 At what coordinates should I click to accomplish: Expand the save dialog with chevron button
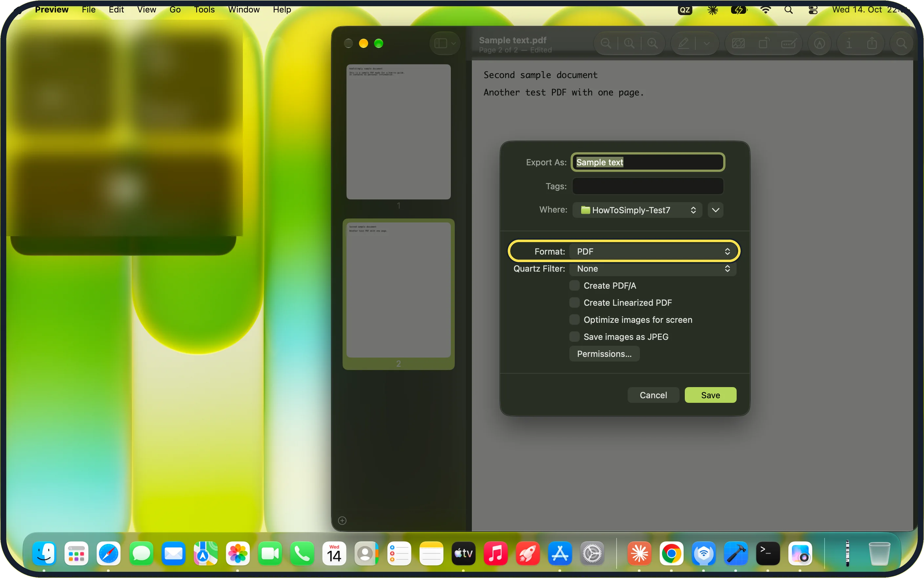pos(715,210)
